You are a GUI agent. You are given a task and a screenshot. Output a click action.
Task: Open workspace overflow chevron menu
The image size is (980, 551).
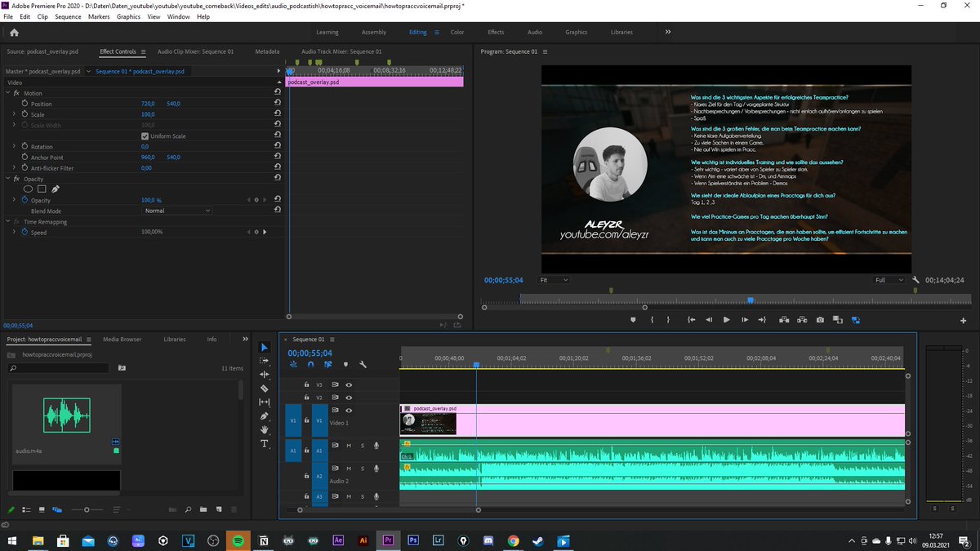pos(668,32)
